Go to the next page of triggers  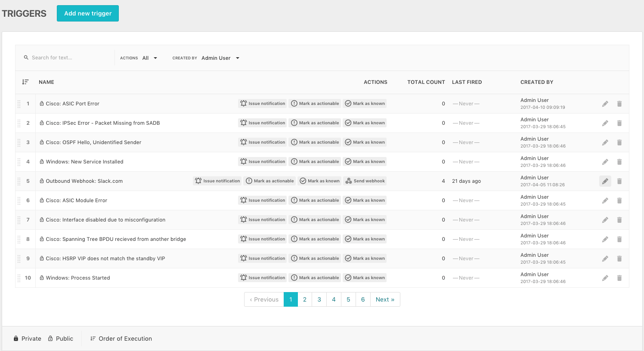tap(384, 299)
